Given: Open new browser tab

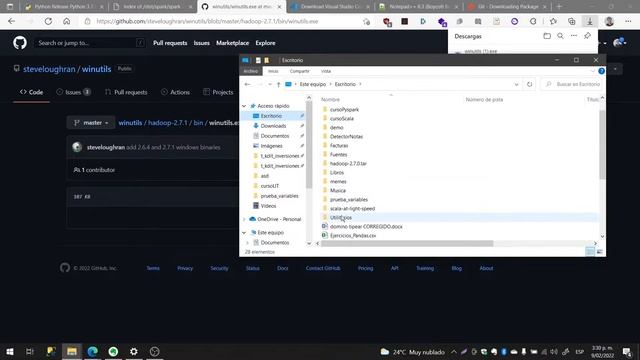Looking at the screenshot, I should point(559,7).
